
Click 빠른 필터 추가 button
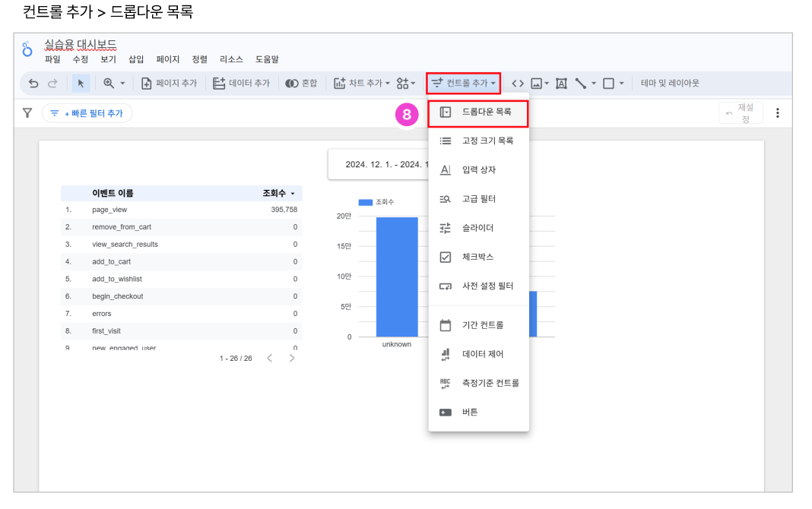point(87,113)
